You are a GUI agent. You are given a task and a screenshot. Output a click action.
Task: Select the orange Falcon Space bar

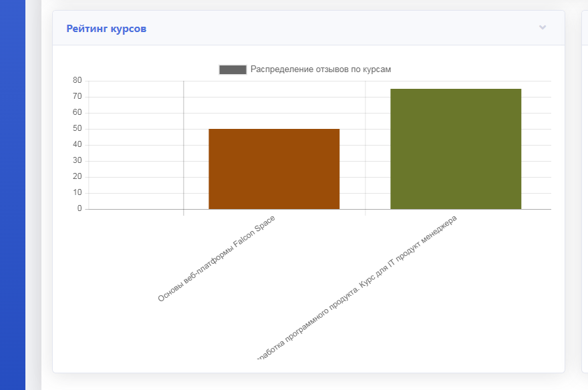274,169
